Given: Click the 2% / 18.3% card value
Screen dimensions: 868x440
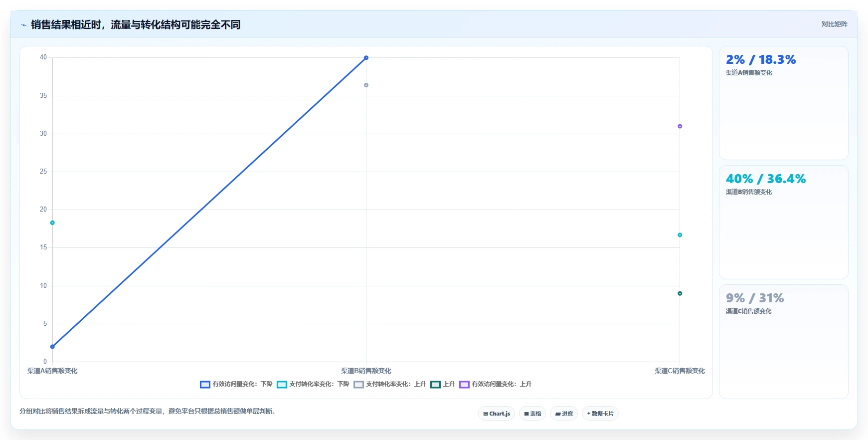Looking at the screenshot, I should [761, 60].
